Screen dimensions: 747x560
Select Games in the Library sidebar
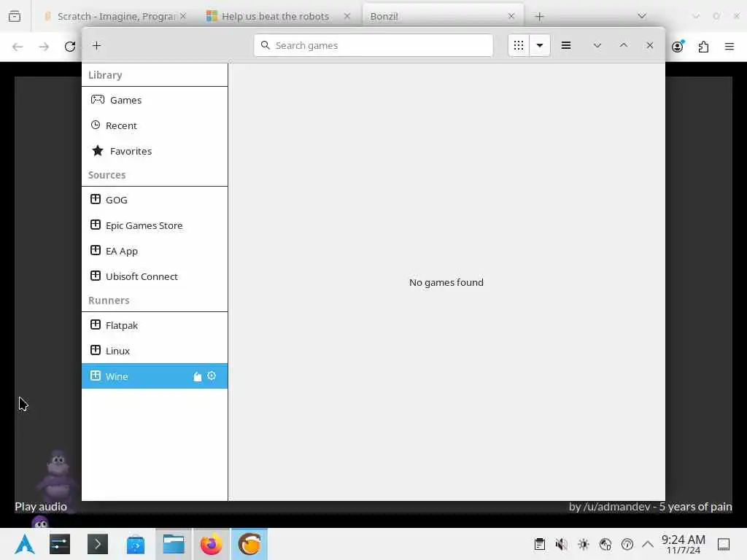pyautogui.click(x=155, y=100)
